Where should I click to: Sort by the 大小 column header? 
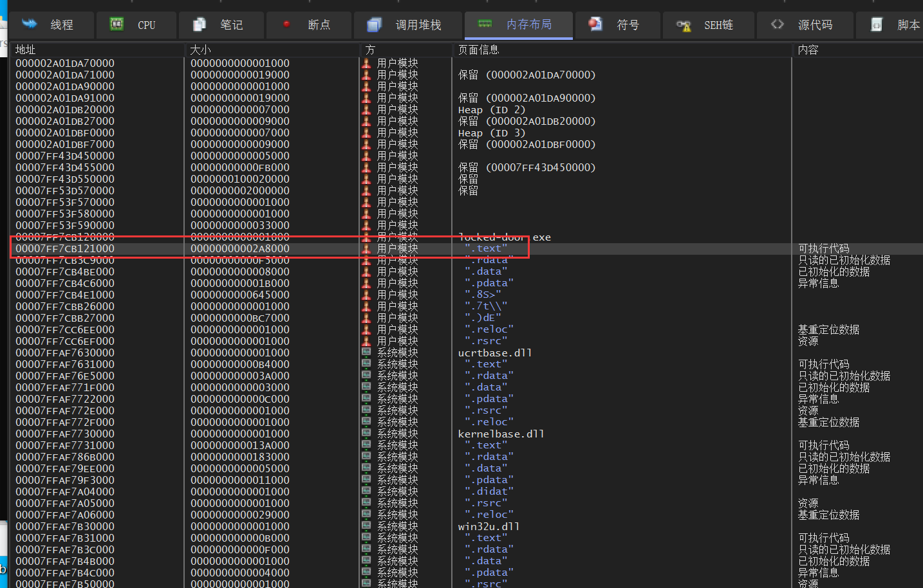pos(272,50)
